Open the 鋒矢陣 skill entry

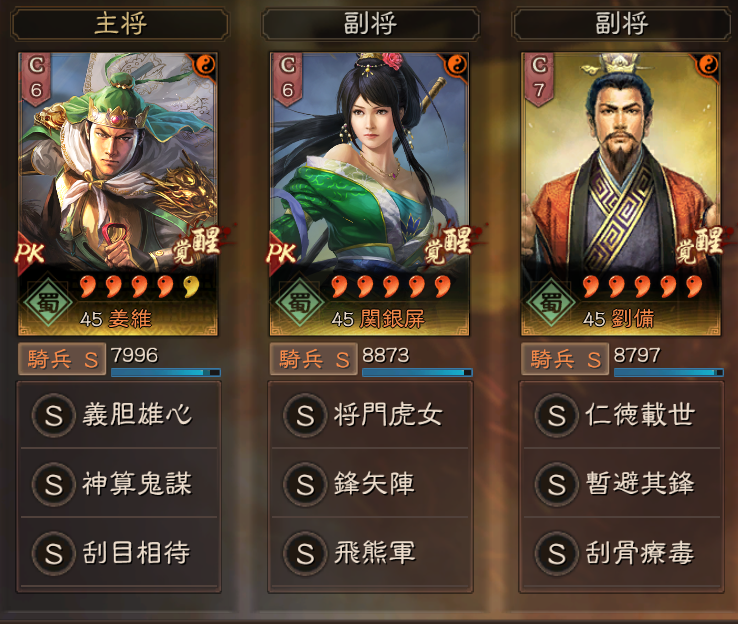[370, 484]
